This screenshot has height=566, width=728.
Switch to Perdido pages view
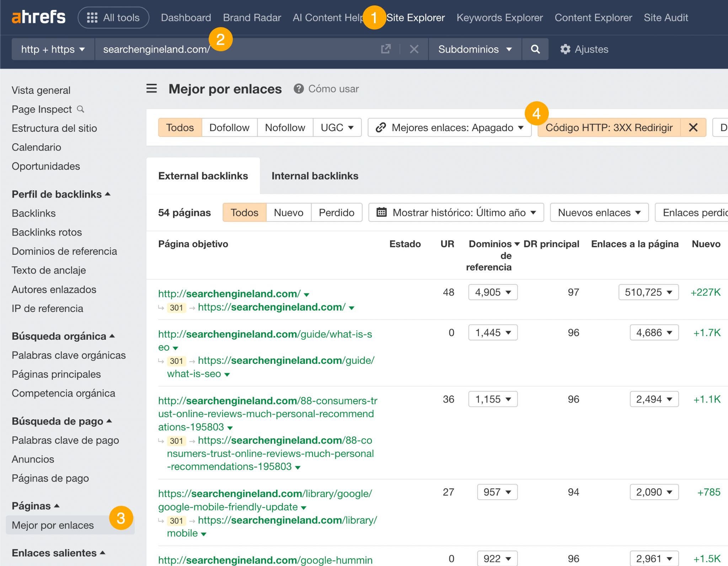coord(336,212)
